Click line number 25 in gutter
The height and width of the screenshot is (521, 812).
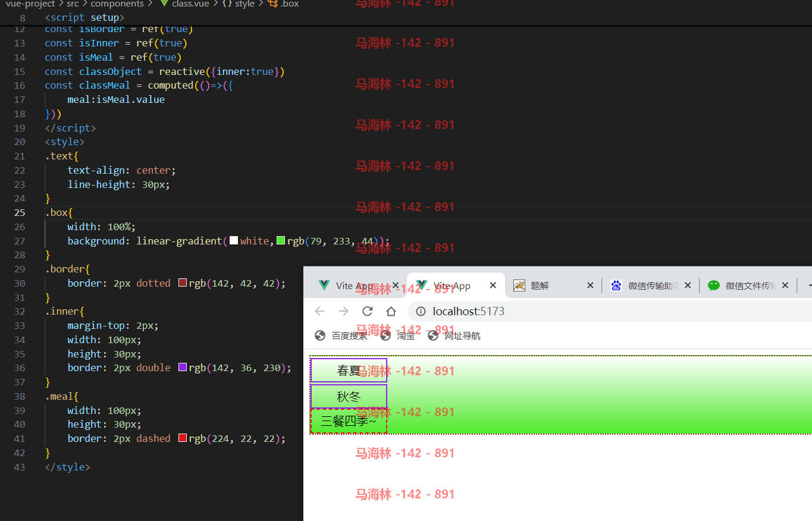(x=20, y=212)
